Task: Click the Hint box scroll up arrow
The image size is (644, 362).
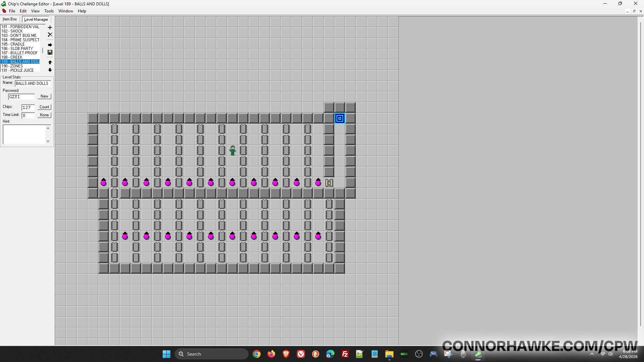Action: (48, 128)
